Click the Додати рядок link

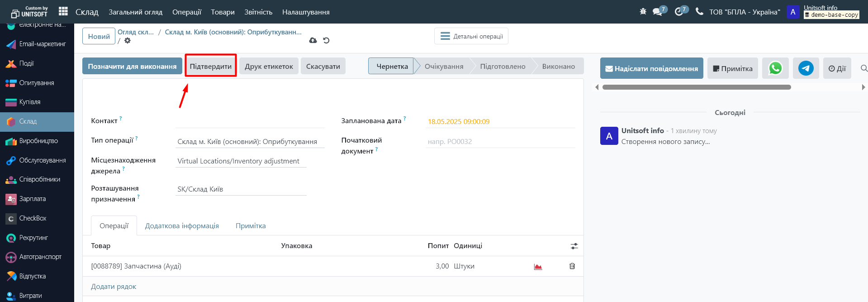114,287
